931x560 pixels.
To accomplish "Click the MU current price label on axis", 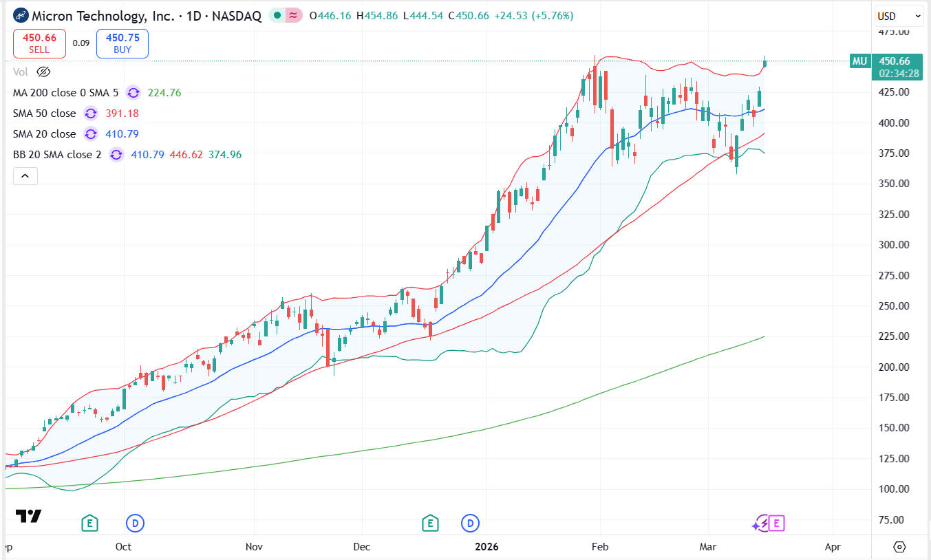I will tap(859, 61).
